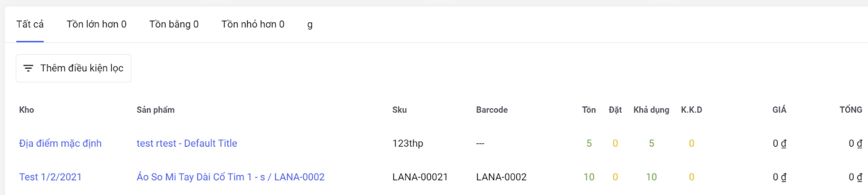Click the barcode value LANA-0002

tap(501, 177)
